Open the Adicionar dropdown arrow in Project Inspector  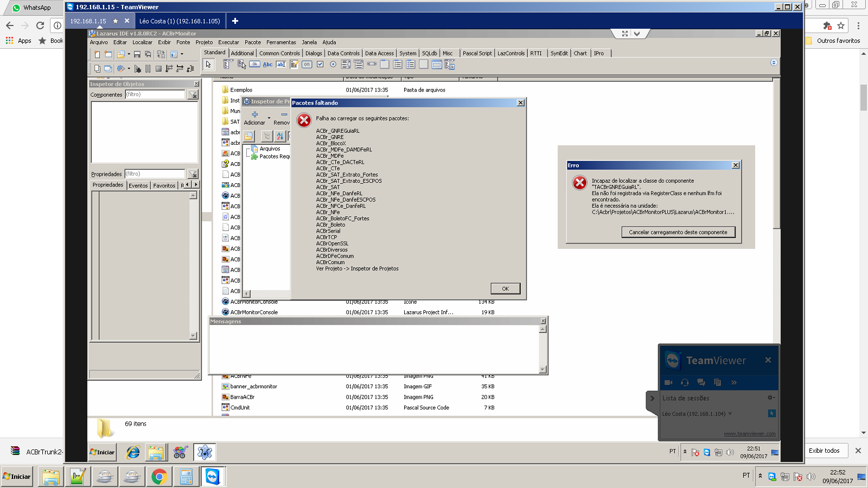coord(269,118)
